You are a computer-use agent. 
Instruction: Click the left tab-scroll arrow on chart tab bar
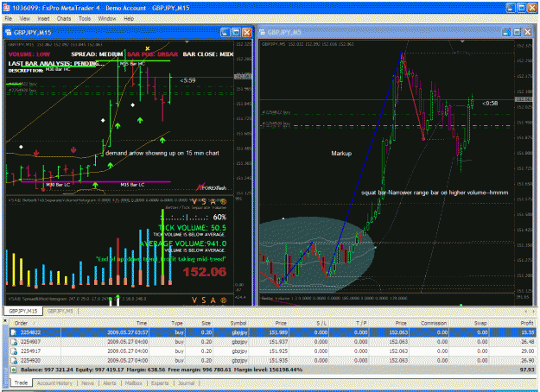coord(525,311)
